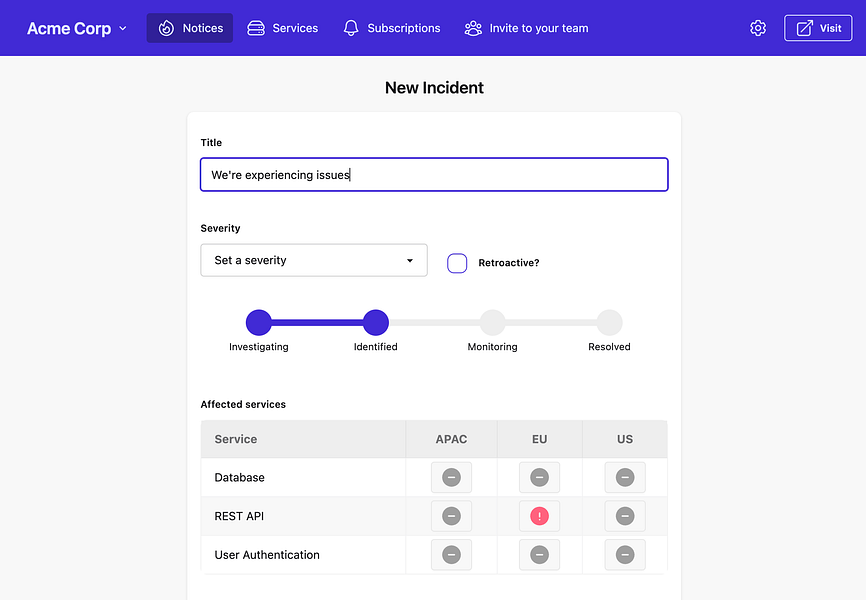Click Database EU status icon
This screenshot has height=600, width=866.
[x=540, y=478]
